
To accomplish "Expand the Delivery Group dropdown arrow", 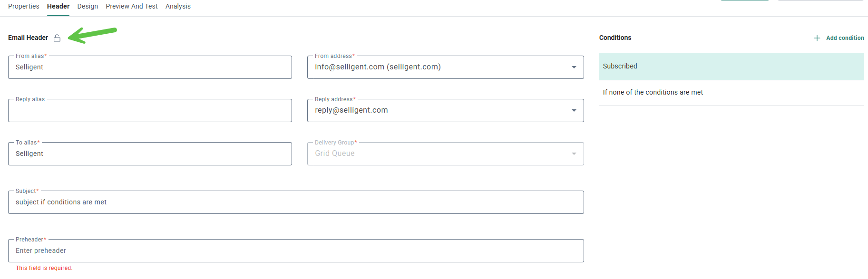I will coord(574,154).
